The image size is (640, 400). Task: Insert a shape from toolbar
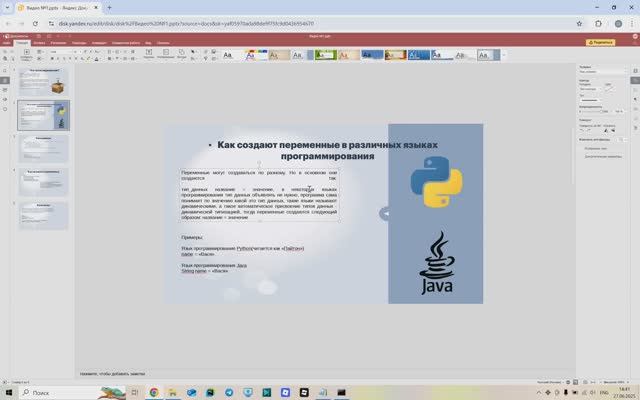[x=182, y=54]
